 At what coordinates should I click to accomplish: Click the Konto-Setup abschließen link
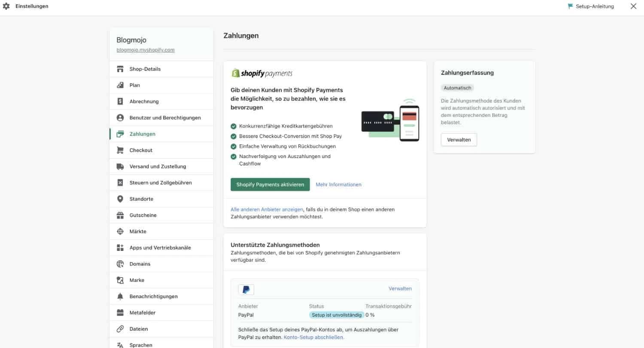tap(313, 337)
